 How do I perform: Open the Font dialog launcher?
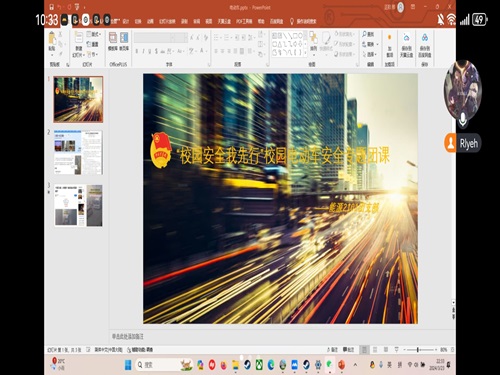[209, 64]
